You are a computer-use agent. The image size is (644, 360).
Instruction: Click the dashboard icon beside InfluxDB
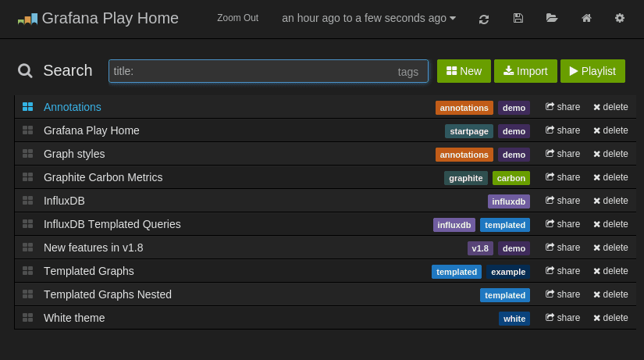(27, 201)
